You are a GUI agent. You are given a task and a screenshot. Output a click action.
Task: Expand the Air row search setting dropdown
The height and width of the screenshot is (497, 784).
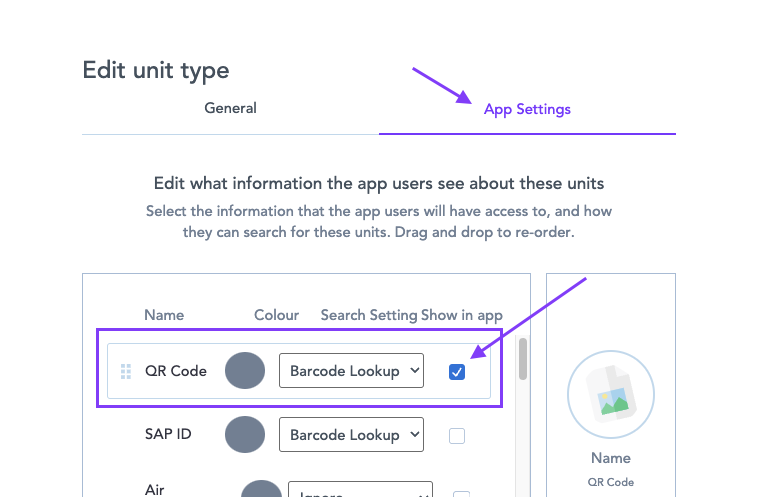coord(360,491)
